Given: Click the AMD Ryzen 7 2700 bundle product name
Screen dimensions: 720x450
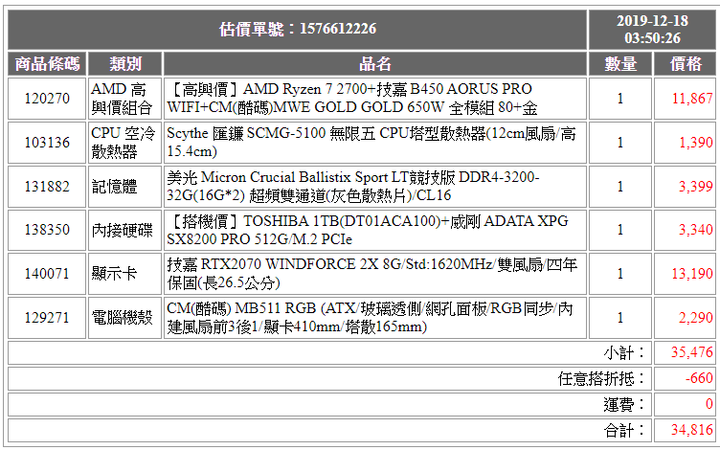Looking at the screenshot, I should pyautogui.click(x=352, y=98).
